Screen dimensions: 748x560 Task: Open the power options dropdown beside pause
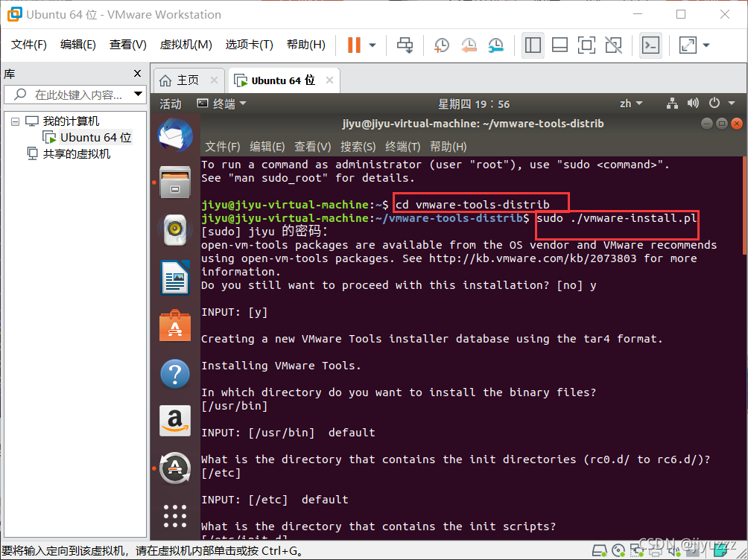click(373, 45)
